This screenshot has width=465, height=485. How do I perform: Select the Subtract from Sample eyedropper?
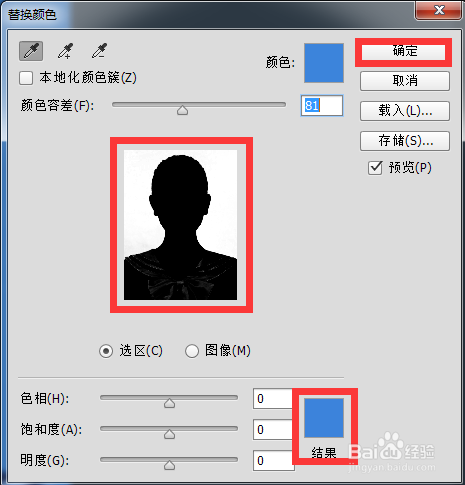point(99,51)
